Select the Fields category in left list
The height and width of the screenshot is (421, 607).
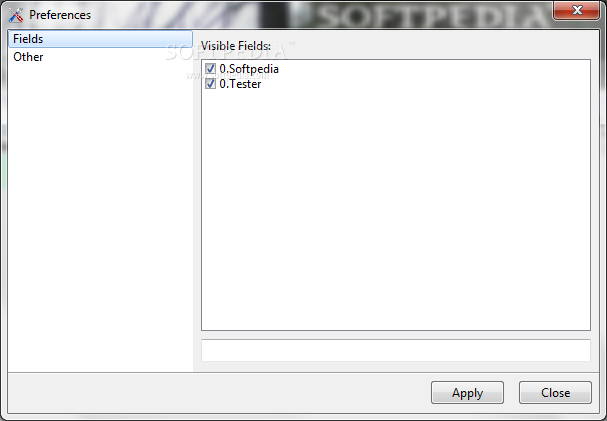(x=100, y=39)
